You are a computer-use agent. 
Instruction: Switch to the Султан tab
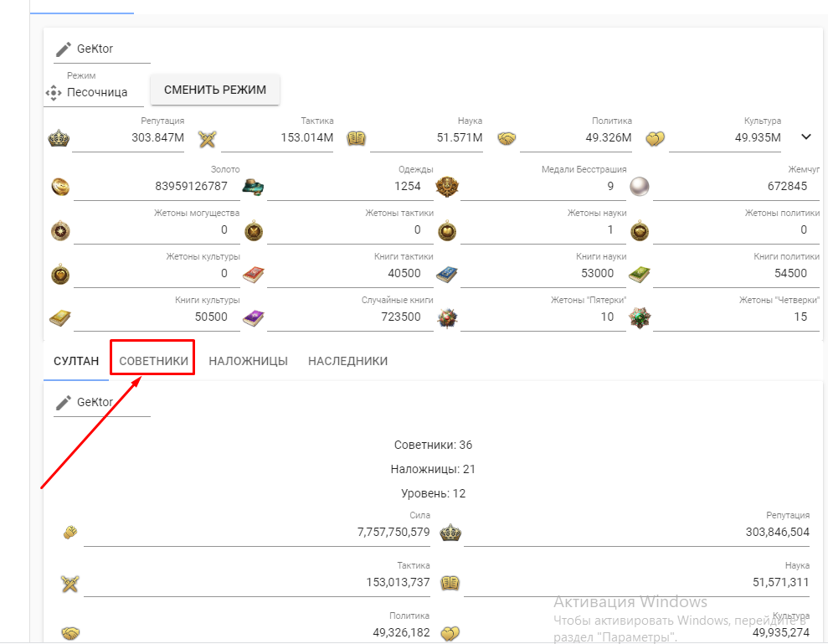76,361
